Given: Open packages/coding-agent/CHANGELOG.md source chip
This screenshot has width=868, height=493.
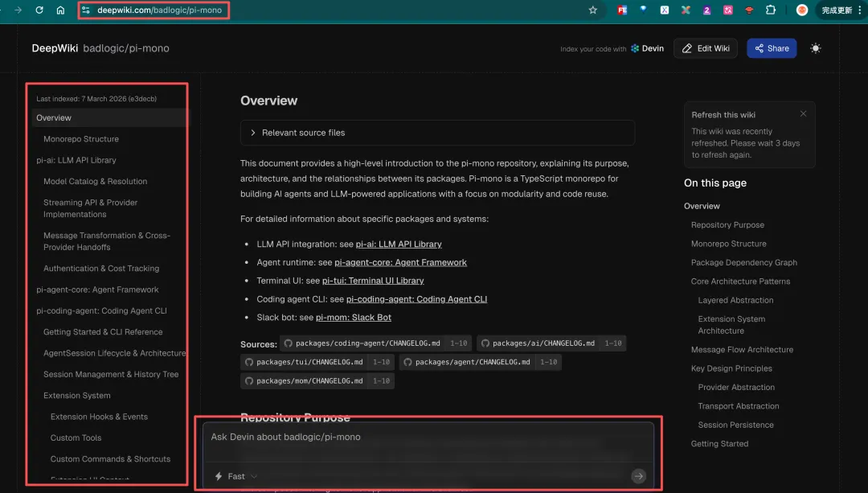Looking at the screenshot, I should point(376,343).
